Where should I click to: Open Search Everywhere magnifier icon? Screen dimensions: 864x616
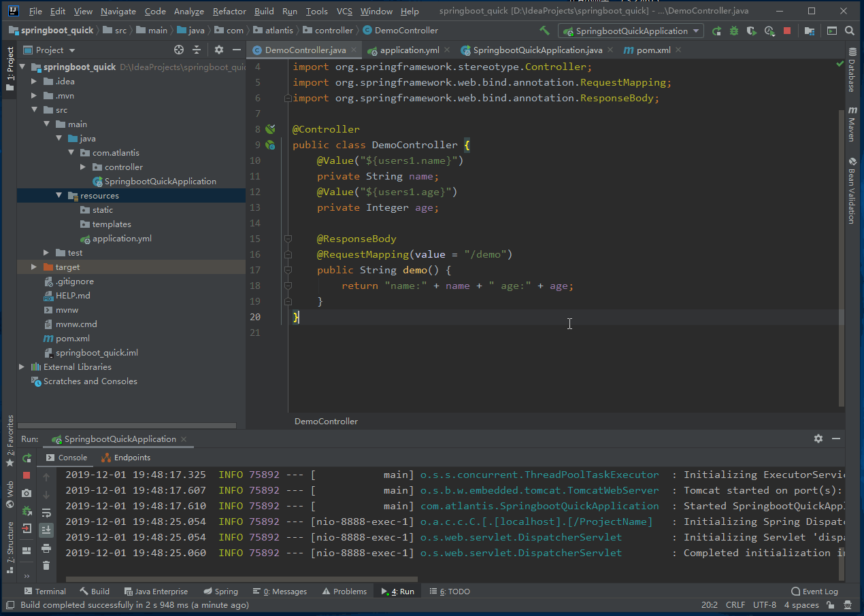pos(850,31)
